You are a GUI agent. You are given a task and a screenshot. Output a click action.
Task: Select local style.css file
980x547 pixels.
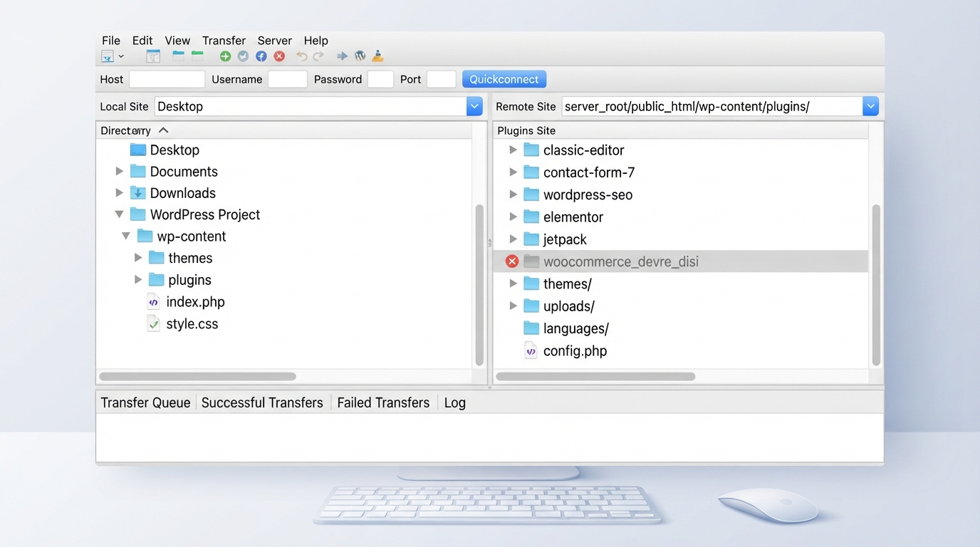(182, 324)
